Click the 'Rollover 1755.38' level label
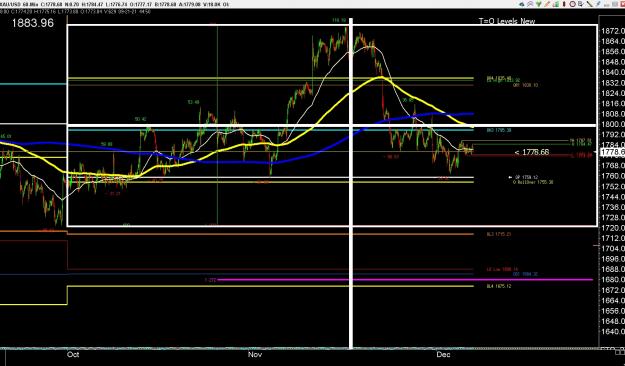This screenshot has width=625, height=366. point(533,182)
